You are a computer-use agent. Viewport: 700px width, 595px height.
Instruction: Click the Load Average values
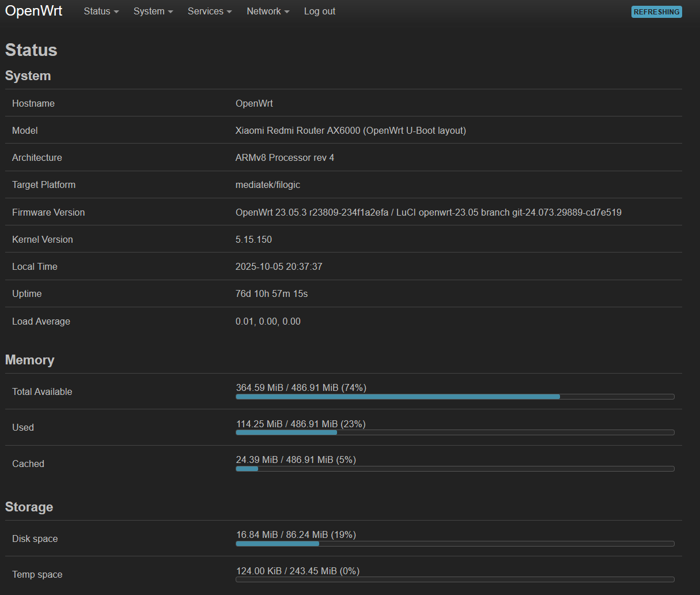tap(268, 321)
